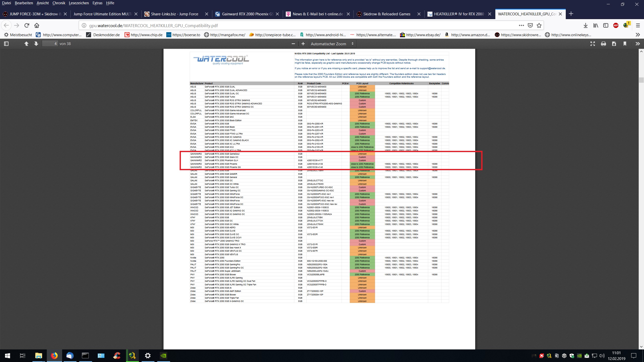Zoom out of the PDF
Image resolution: width=644 pixels, height=362 pixels.
pos(293,44)
